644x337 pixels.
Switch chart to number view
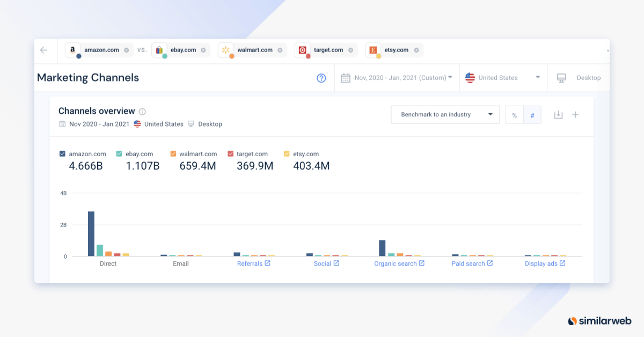tap(532, 115)
